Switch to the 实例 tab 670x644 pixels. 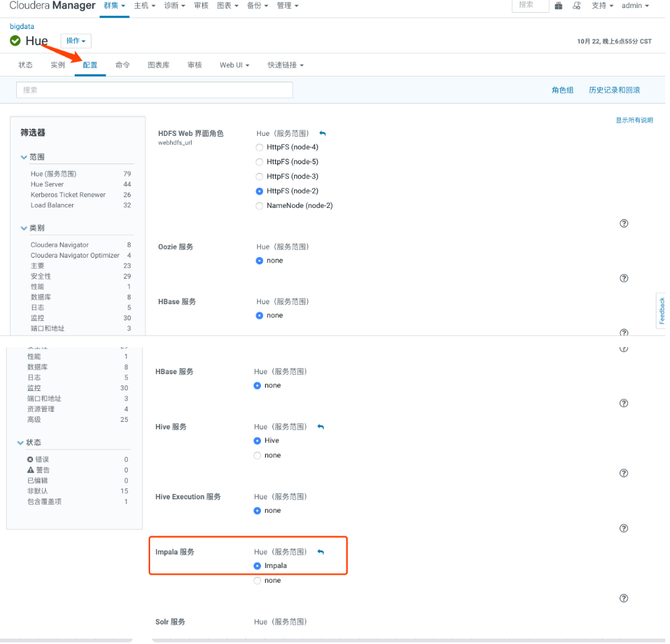pyautogui.click(x=58, y=65)
